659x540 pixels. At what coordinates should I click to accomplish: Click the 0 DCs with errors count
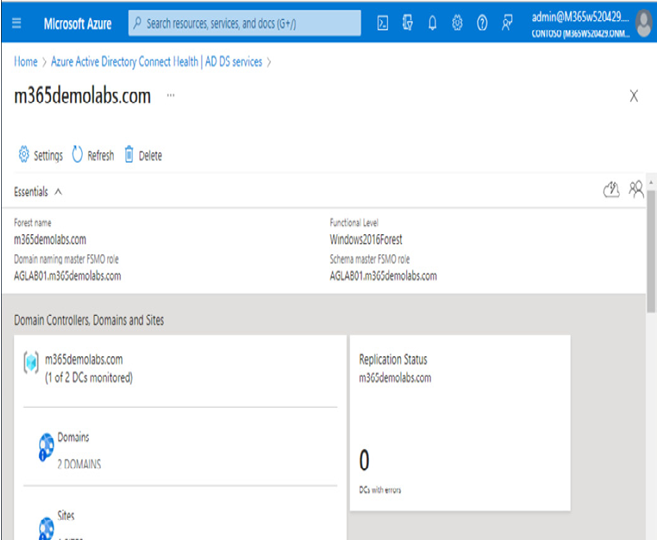[364, 460]
